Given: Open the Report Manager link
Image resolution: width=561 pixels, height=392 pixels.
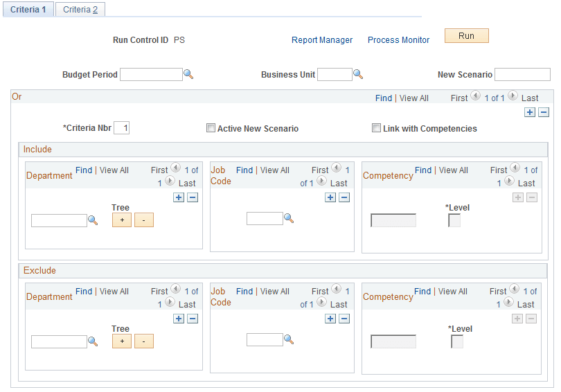Looking at the screenshot, I should [x=322, y=40].
